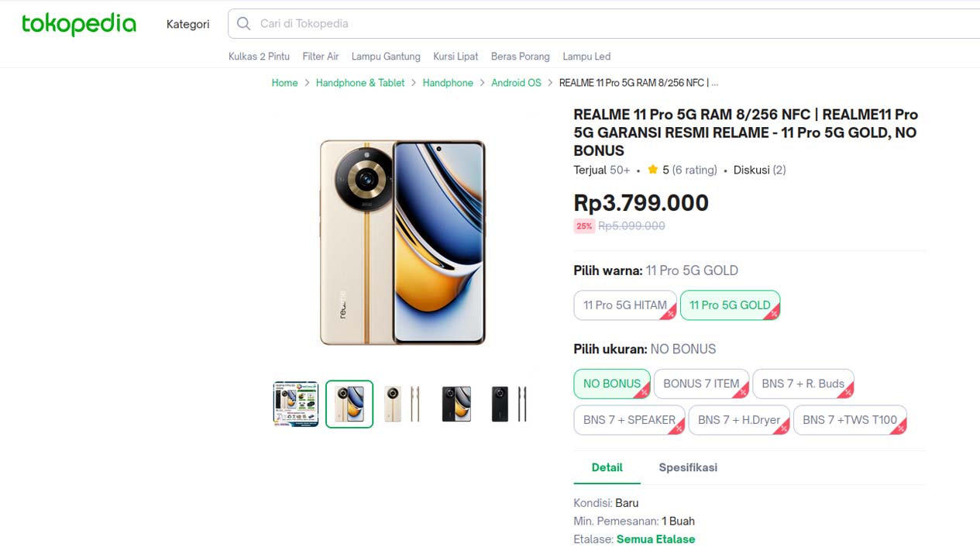Select the 11 Pro 5G GOLD color option

click(729, 305)
